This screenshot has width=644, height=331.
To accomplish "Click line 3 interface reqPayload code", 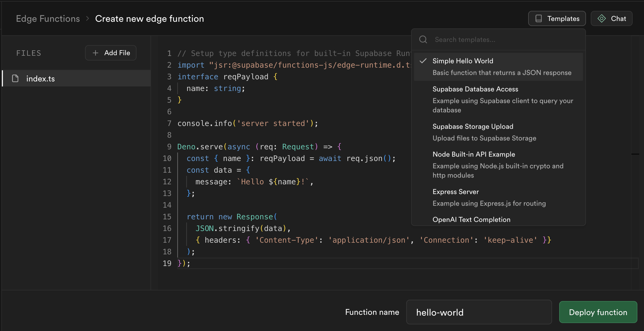I will coord(227,77).
